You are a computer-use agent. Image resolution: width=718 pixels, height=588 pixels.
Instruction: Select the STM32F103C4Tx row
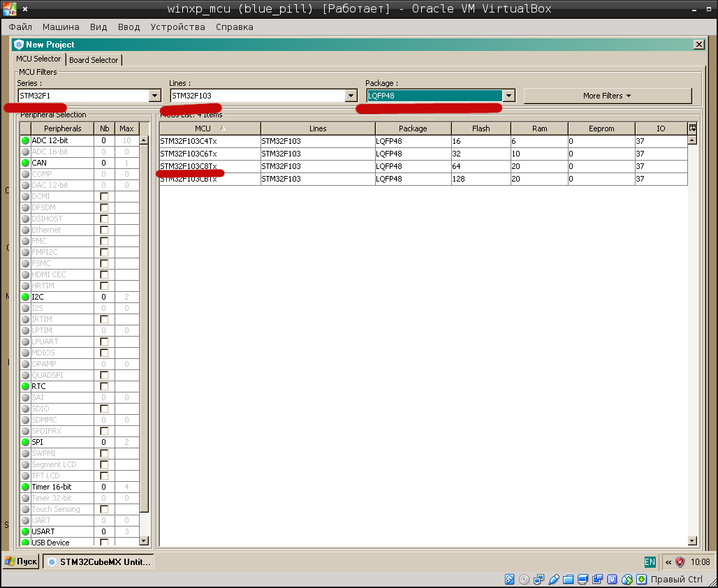pyautogui.click(x=423, y=141)
